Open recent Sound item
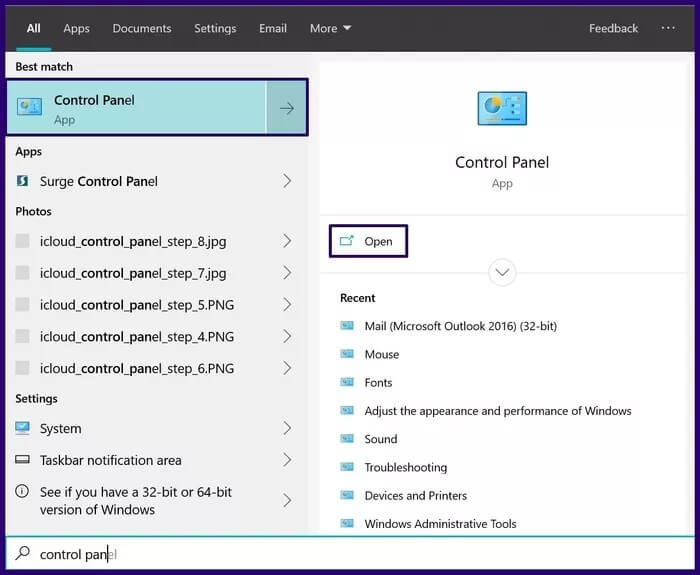700x575 pixels. [x=380, y=439]
